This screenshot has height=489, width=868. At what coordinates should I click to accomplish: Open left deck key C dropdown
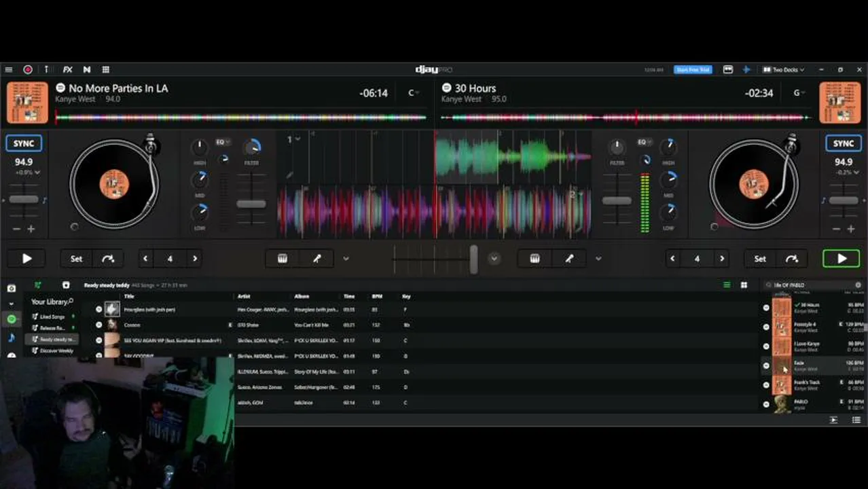[413, 93]
